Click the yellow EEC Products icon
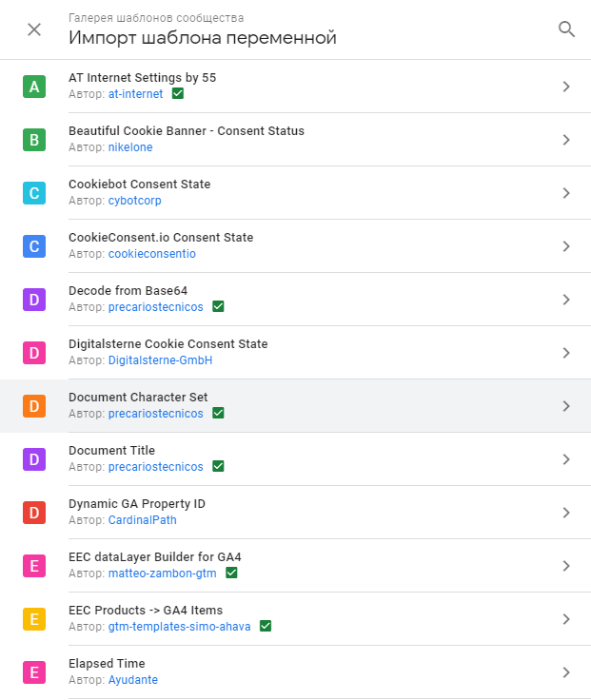This screenshot has height=700, width=591. 34,620
